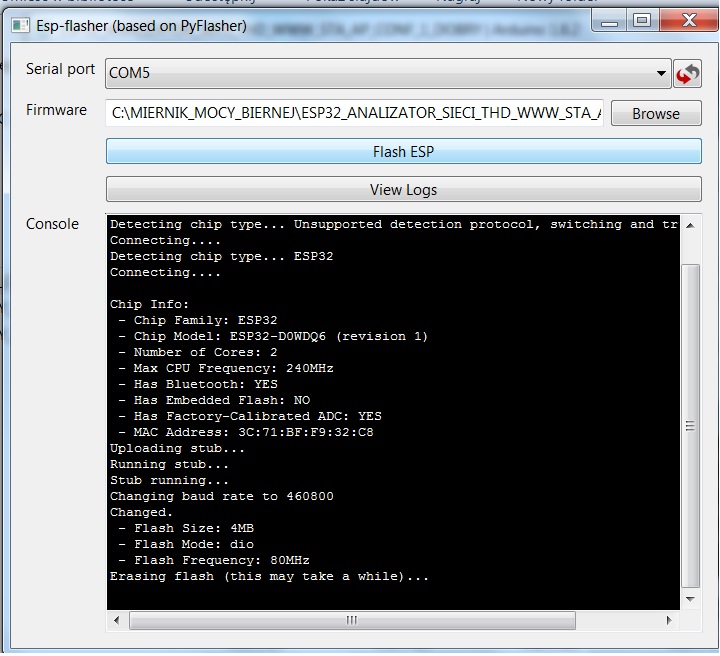
Task: Click the console vertical scrollbar thumb
Action: 690,426
